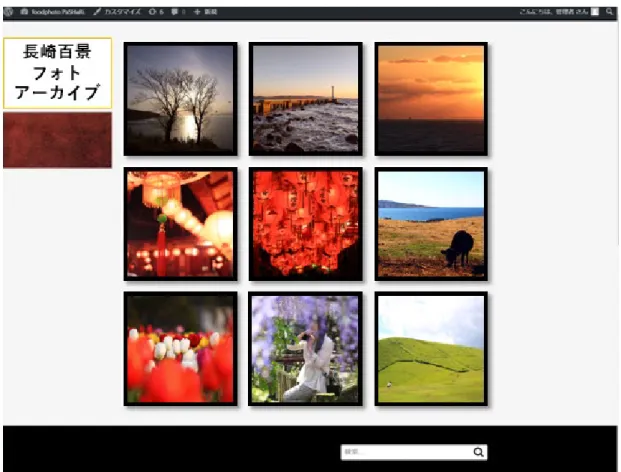The image size is (621, 472).
Task: Open the lighthouse pier photo thumbnail
Action: point(306,99)
